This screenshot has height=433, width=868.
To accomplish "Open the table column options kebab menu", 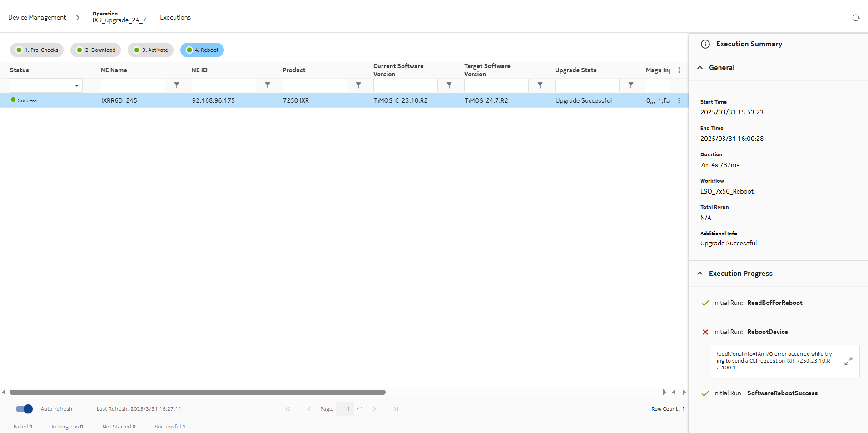I will tap(679, 70).
